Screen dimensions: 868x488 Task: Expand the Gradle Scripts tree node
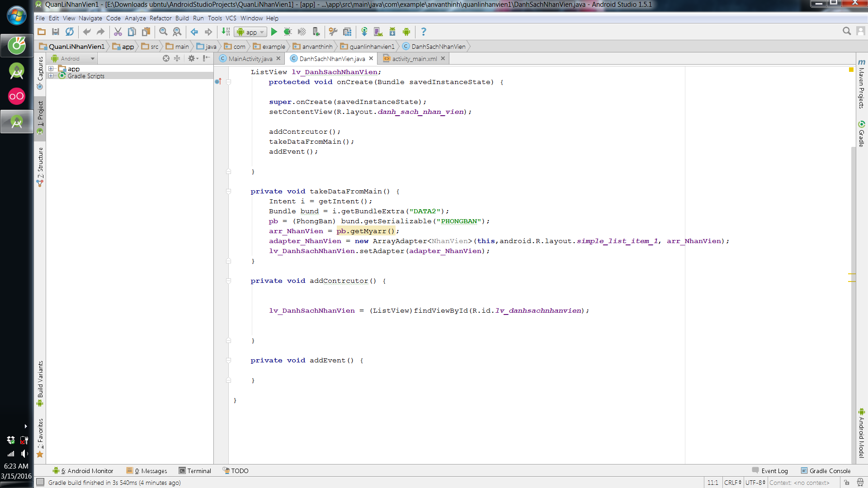51,76
